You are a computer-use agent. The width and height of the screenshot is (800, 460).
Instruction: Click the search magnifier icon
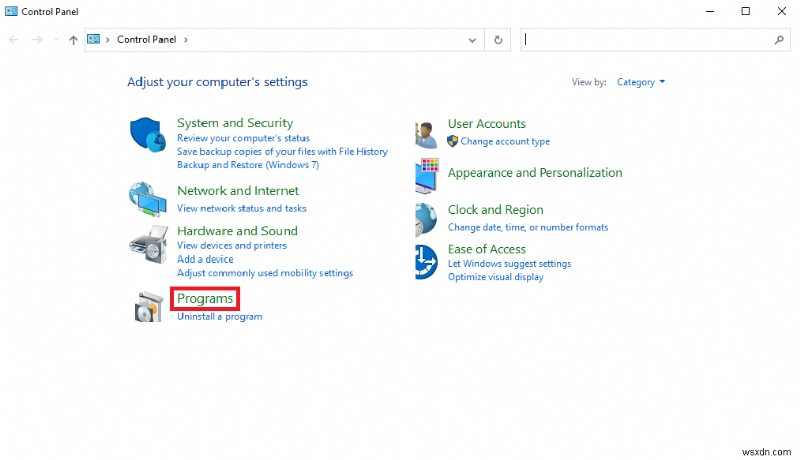[x=779, y=40]
